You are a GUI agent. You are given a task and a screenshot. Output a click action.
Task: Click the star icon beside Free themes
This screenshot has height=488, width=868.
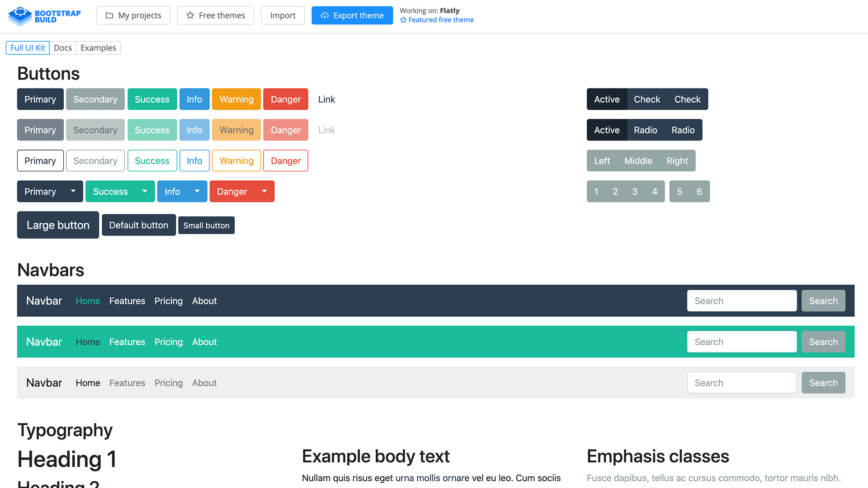click(x=190, y=15)
